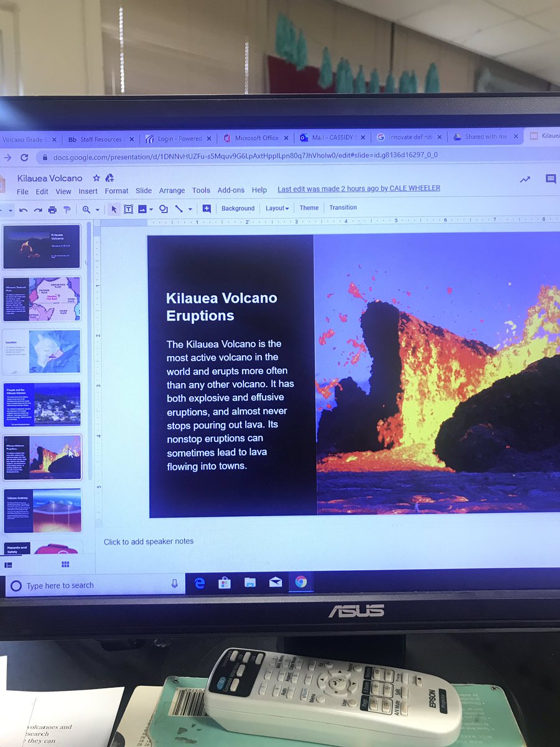Click the browser forward arrow
The height and width of the screenshot is (747, 560).
click(x=6, y=158)
